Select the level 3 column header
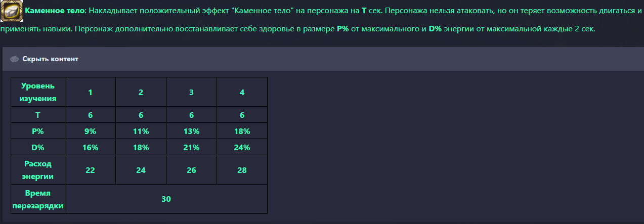This screenshot has height=224, width=644. point(191,92)
